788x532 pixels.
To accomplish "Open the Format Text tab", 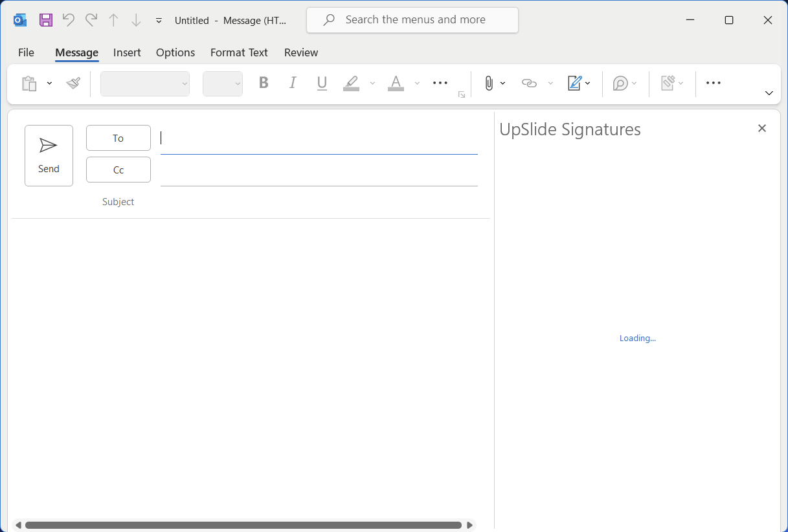I will tap(239, 52).
